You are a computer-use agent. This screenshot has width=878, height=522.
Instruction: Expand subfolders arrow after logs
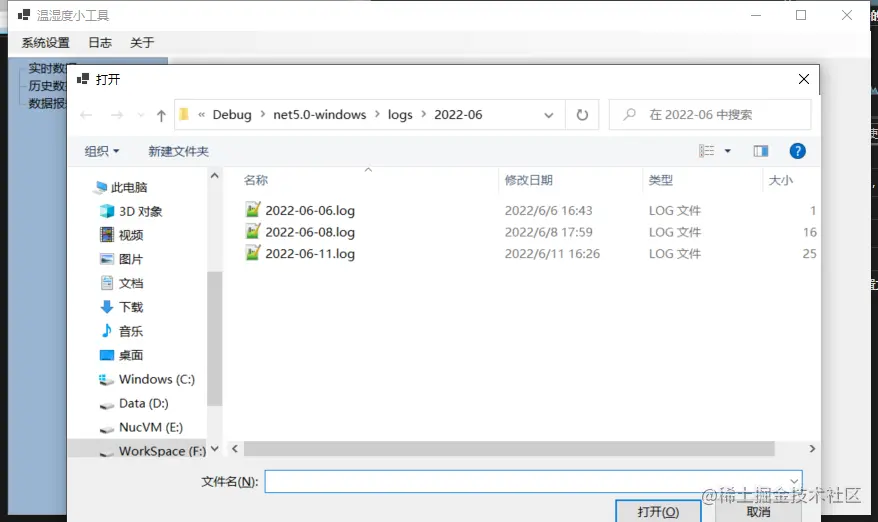click(x=423, y=114)
